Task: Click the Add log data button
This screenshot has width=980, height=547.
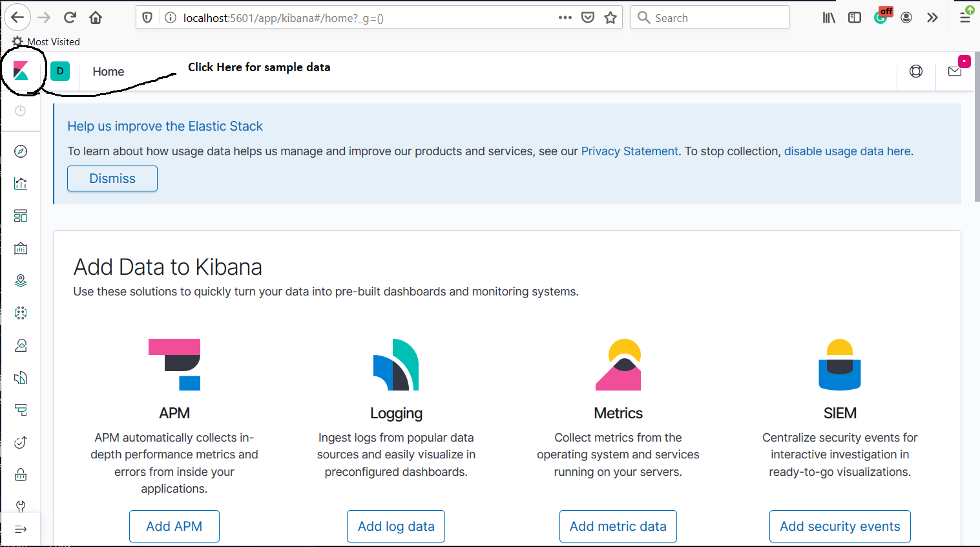Action: pyautogui.click(x=396, y=526)
